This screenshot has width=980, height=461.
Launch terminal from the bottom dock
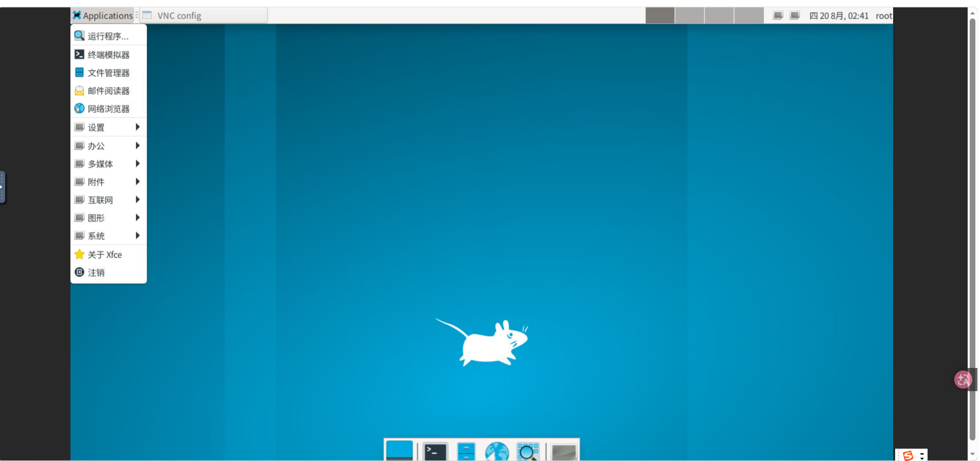(x=435, y=452)
